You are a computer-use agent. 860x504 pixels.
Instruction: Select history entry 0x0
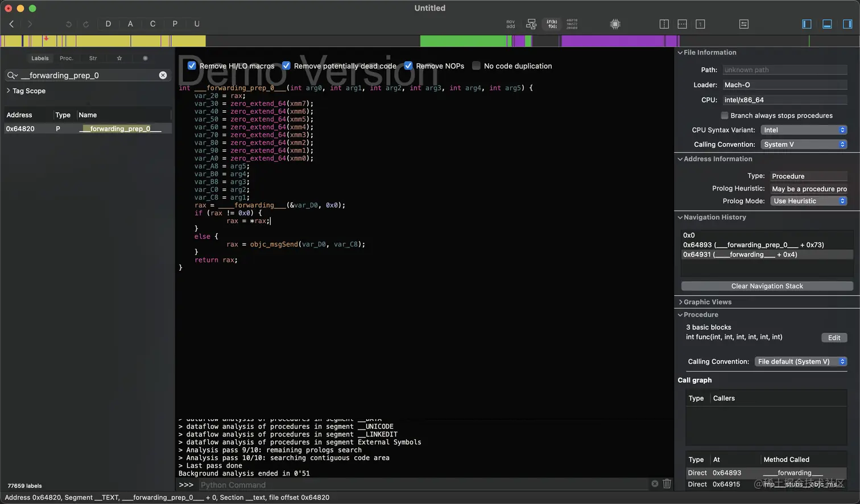[x=767, y=235]
